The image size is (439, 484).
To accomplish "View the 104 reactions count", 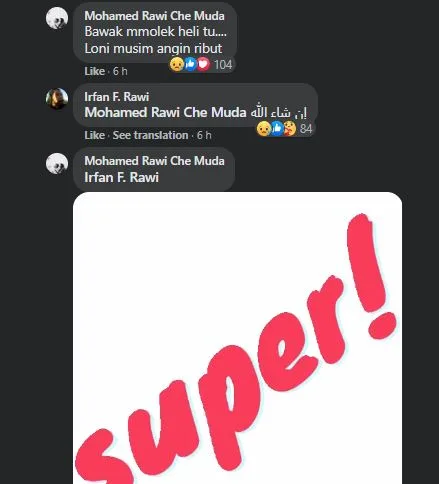I will pos(223,65).
